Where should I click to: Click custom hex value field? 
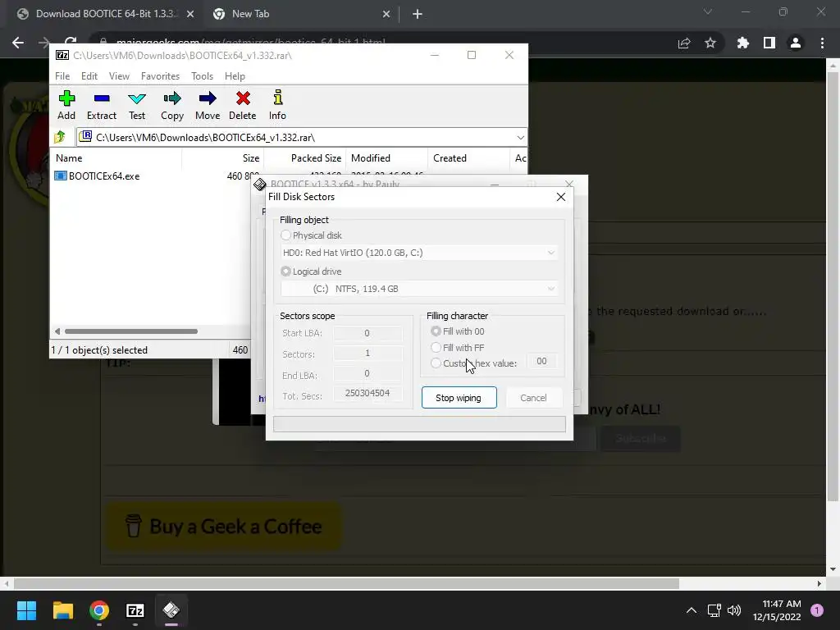pyautogui.click(x=541, y=361)
